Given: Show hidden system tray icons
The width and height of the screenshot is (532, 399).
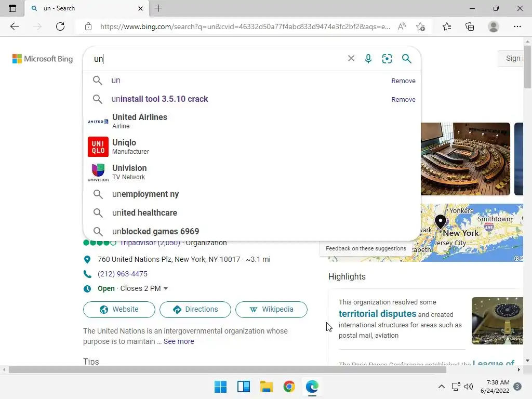Looking at the screenshot, I should 441,387.
